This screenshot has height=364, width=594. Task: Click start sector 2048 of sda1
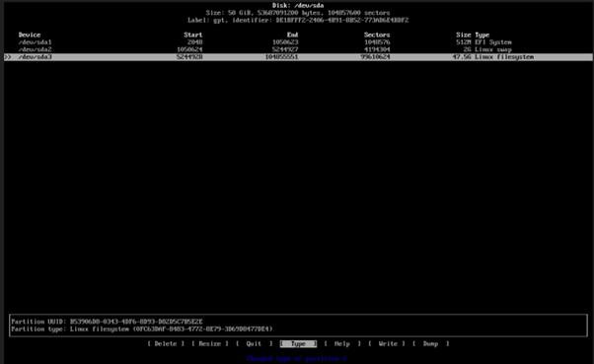(195, 42)
